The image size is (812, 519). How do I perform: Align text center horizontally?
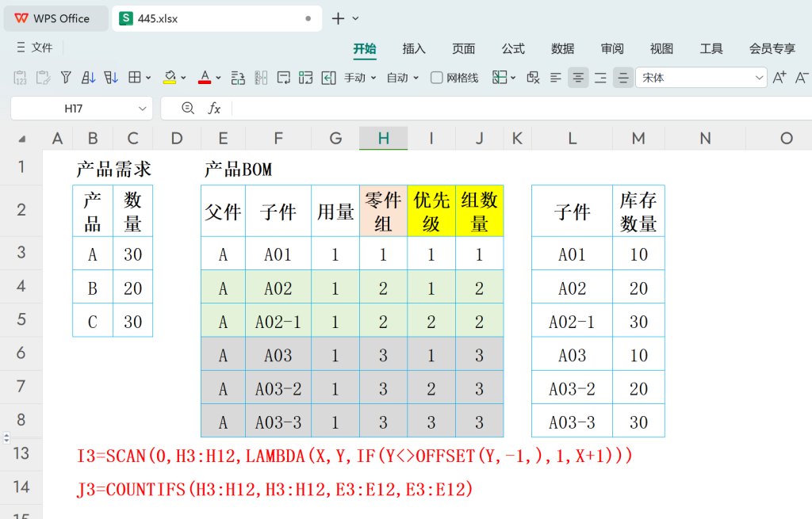pyautogui.click(x=578, y=78)
